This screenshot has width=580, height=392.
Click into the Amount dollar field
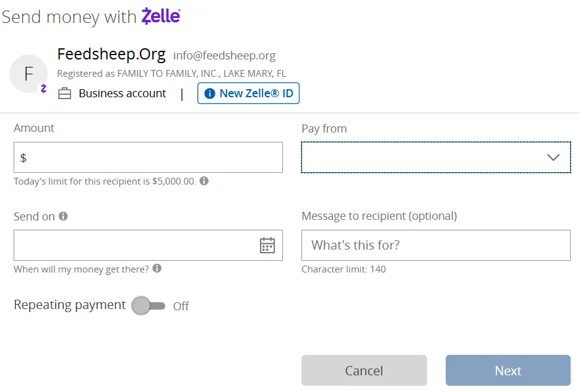point(148,157)
